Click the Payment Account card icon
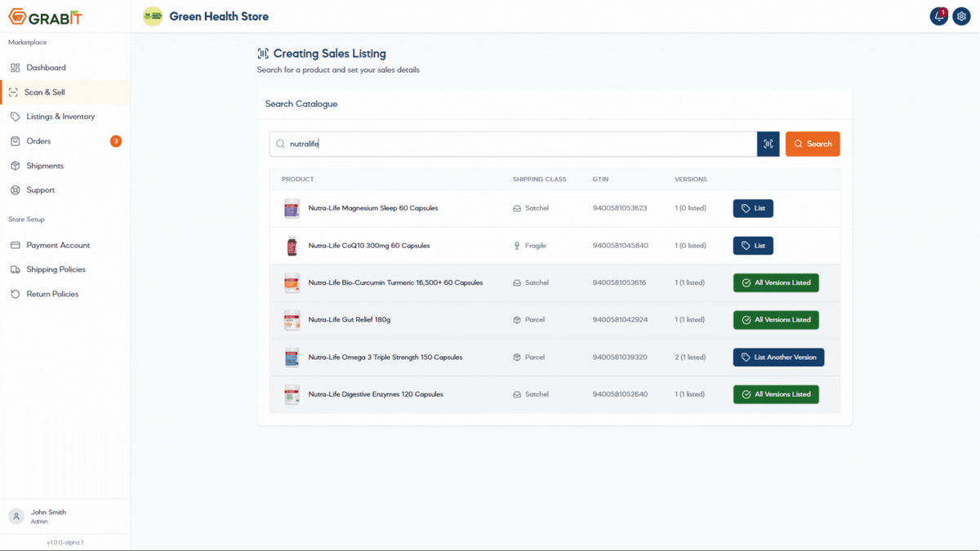Image resolution: width=980 pixels, height=551 pixels. 13,245
